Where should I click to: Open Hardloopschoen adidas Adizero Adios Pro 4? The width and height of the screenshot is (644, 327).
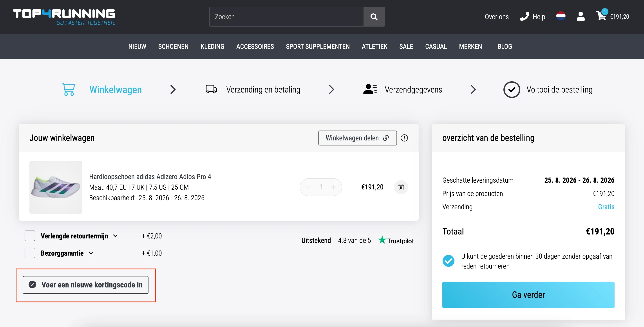click(150, 177)
